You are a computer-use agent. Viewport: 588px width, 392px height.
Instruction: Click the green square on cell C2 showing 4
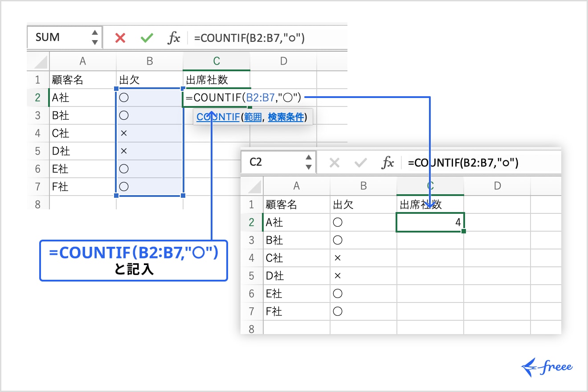point(463,230)
